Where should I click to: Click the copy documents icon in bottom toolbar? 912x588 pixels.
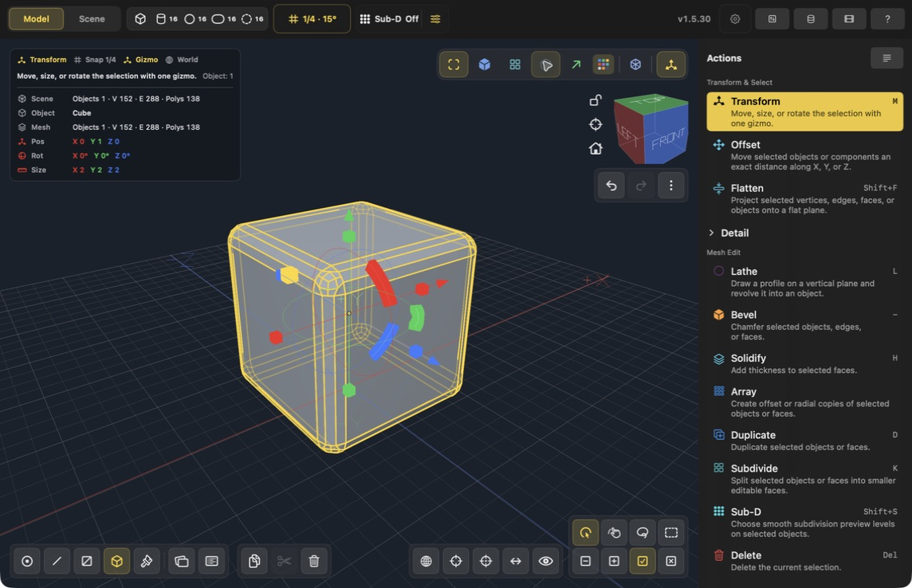tap(254, 561)
